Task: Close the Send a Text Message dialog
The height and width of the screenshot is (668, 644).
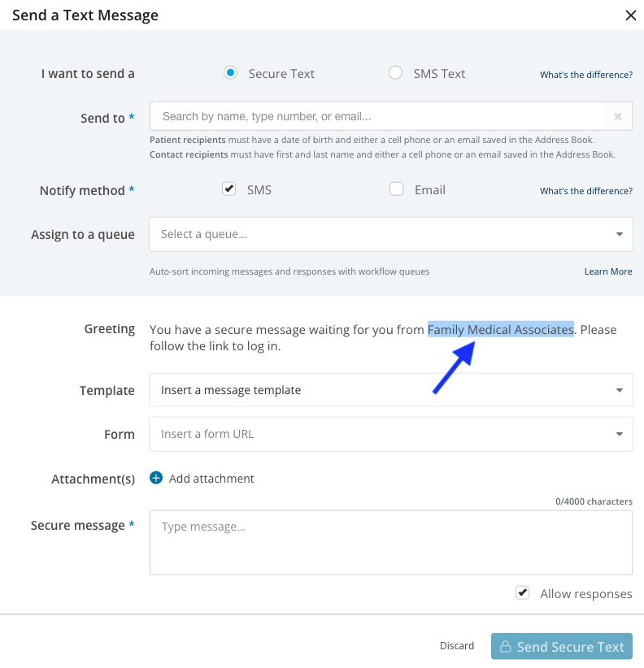Action: (630, 15)
